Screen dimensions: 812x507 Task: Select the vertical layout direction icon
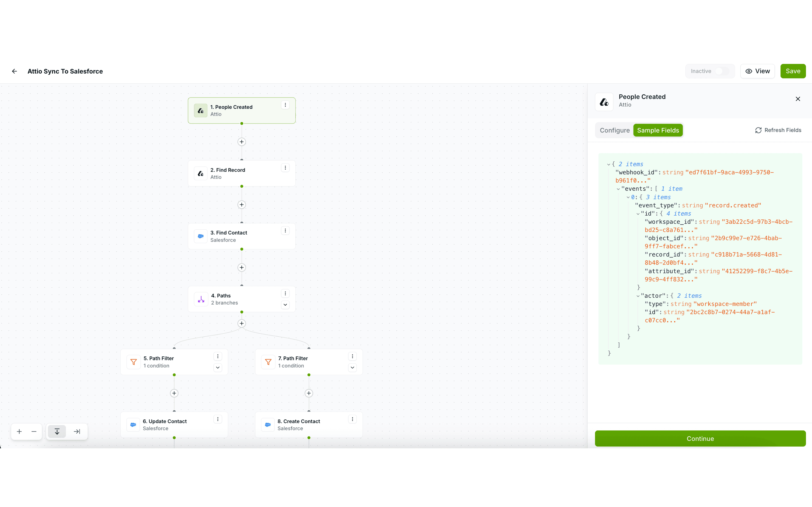pos(57,432)
